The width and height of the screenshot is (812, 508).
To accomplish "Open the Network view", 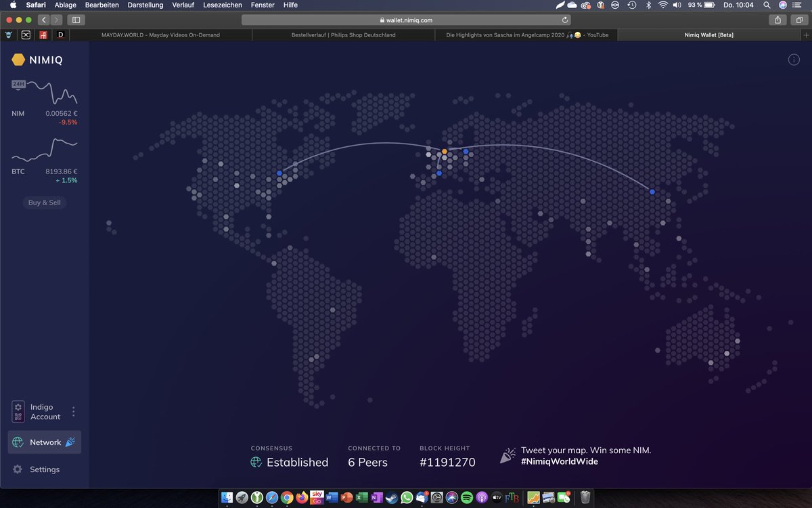I will [x=45, y=442].
